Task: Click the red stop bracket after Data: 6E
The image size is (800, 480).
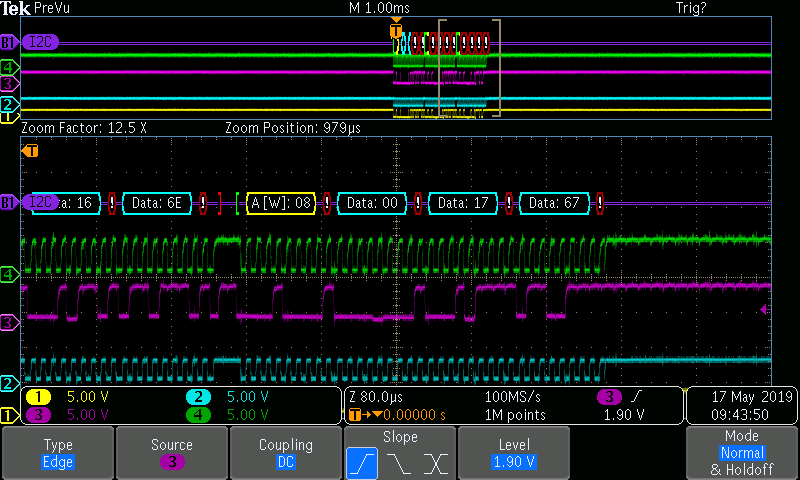Action: pos(219,203)
